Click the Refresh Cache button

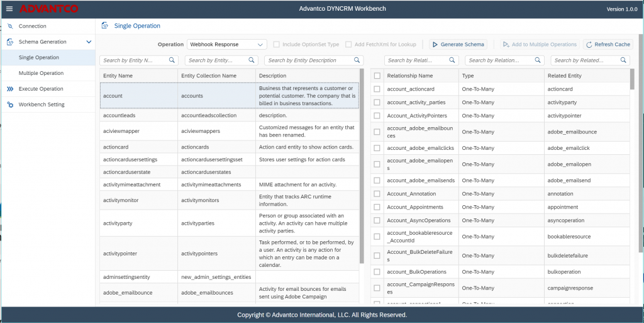coord(608,44)
